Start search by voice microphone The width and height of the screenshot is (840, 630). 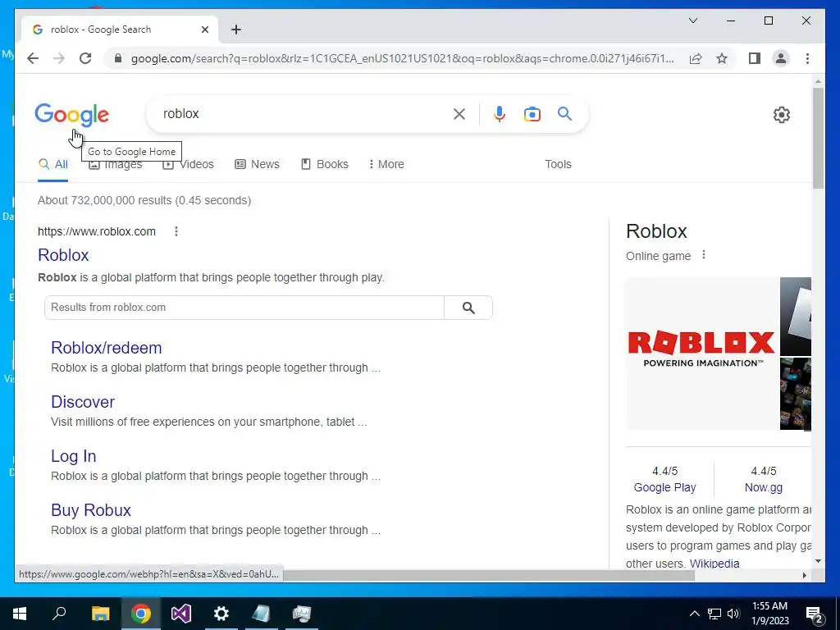pyautogui.click(x=500, y=113)
